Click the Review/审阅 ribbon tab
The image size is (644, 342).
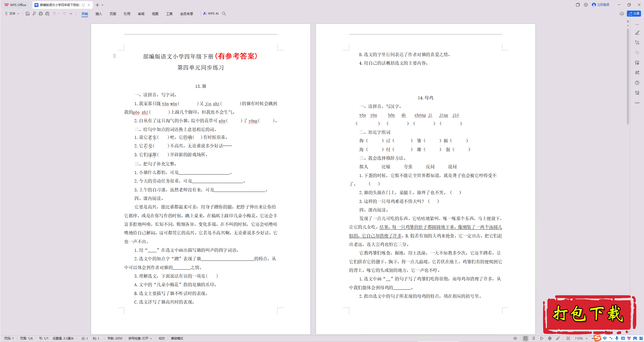141,14
